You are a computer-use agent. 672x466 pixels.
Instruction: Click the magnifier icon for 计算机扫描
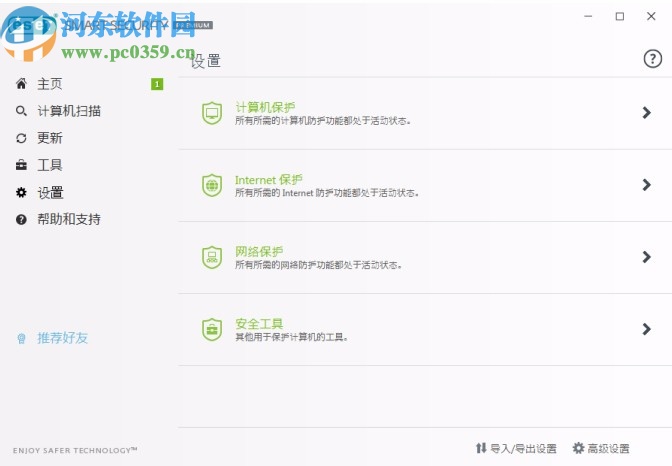point(21,111)
